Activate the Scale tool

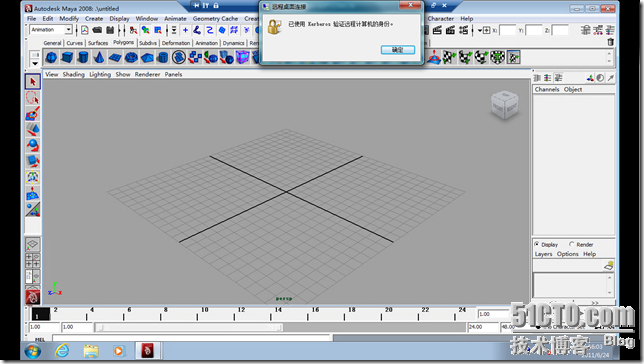[x=33, y=161]
